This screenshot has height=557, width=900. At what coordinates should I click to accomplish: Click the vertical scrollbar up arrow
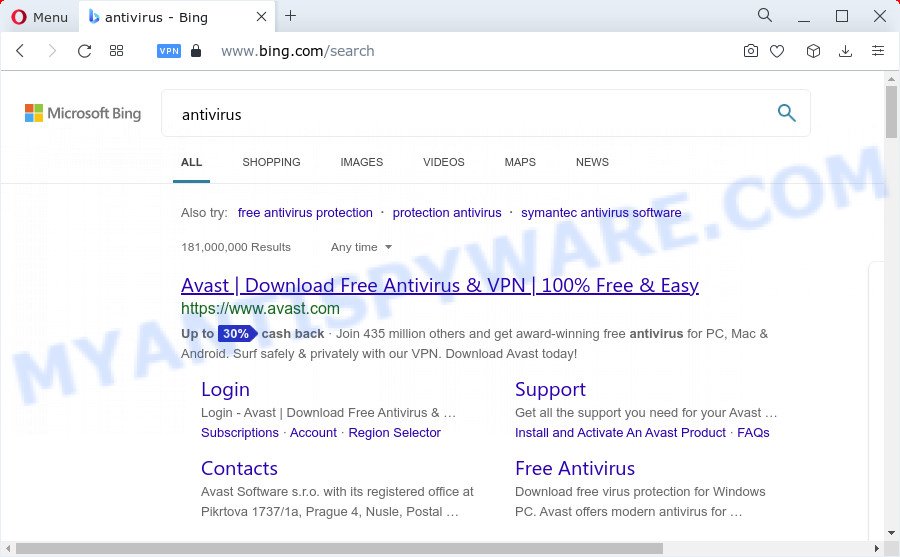point(891,79)
